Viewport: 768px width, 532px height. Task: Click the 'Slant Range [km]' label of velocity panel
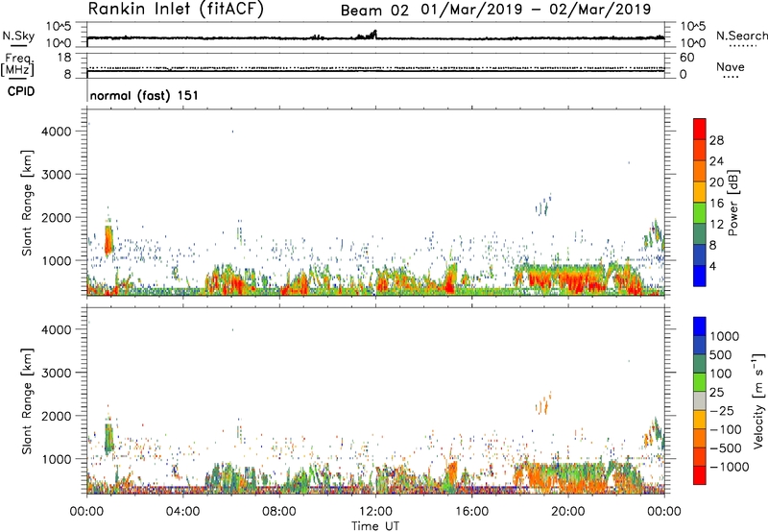[x=27, y=401]
